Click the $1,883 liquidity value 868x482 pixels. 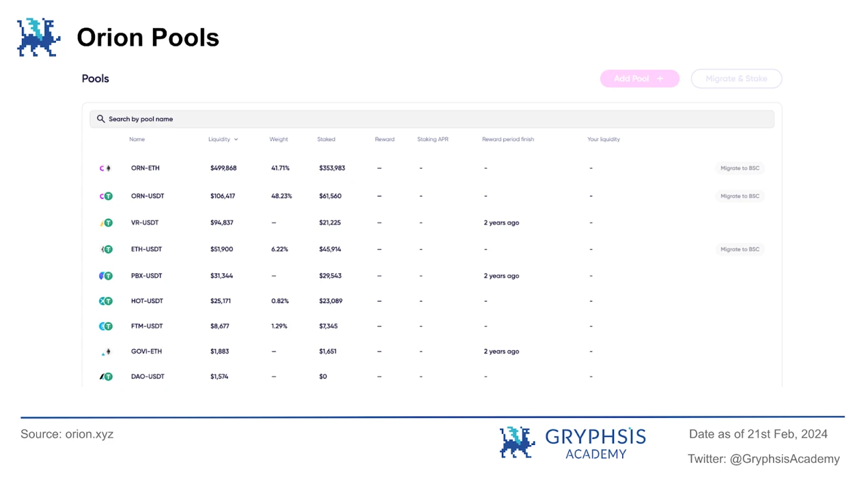pos(219,352)
